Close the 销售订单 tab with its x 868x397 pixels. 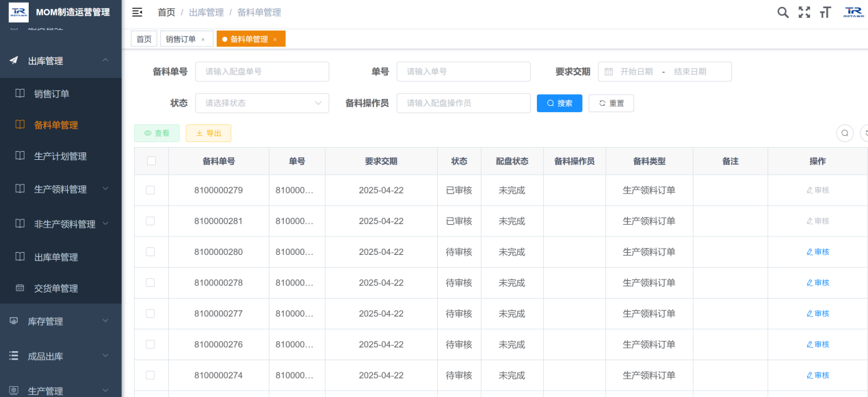click(202, 40)
